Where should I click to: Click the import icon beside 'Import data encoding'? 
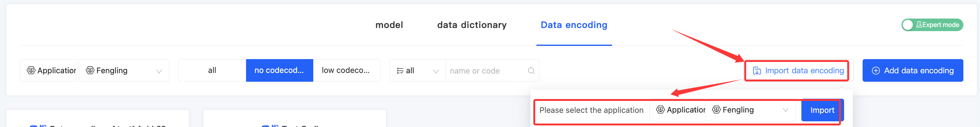[757, 71]
